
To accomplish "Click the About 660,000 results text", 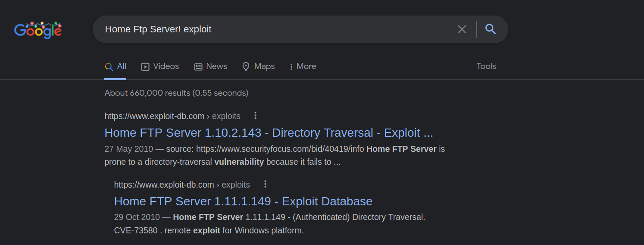I will click(x=176, y=93).
